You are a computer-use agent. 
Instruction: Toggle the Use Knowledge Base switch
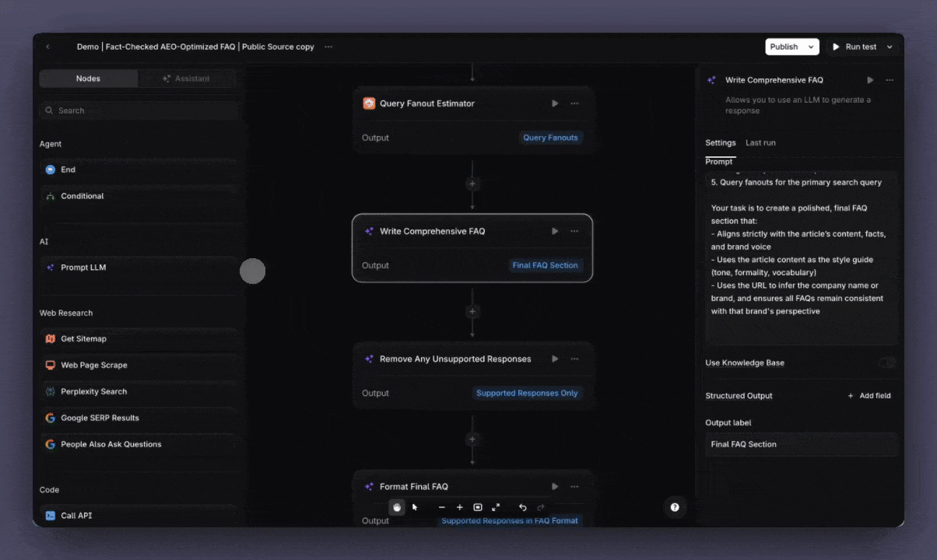(x=887, y=363)
